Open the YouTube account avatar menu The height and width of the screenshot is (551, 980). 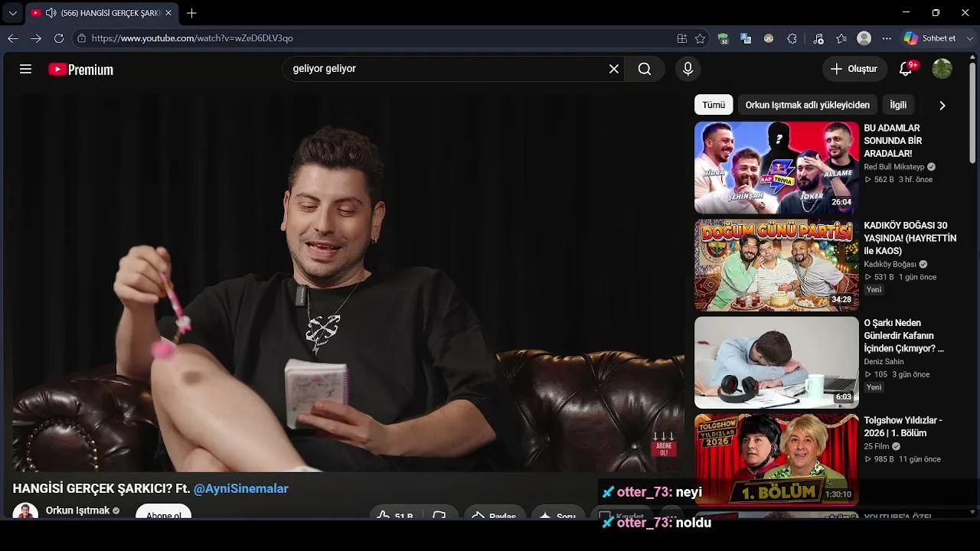pyautogui.click(x=942, y=69)
